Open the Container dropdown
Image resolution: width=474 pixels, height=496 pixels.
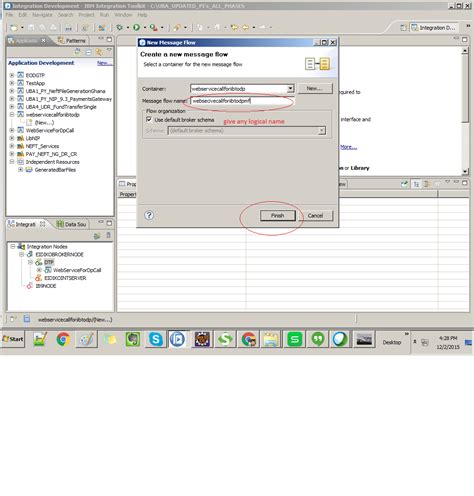tap(290, 88)
